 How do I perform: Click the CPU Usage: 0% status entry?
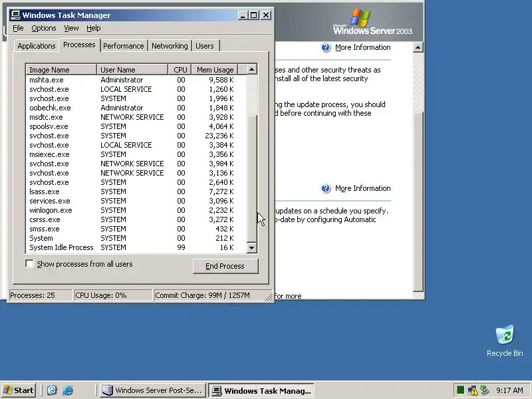tap(113, 295)
